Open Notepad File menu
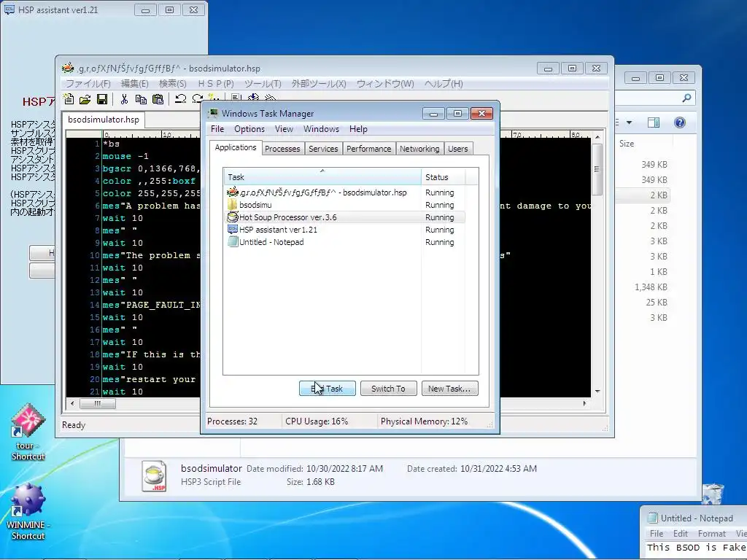The height and width of the screenshot is (560, 747). coord(657,534)
